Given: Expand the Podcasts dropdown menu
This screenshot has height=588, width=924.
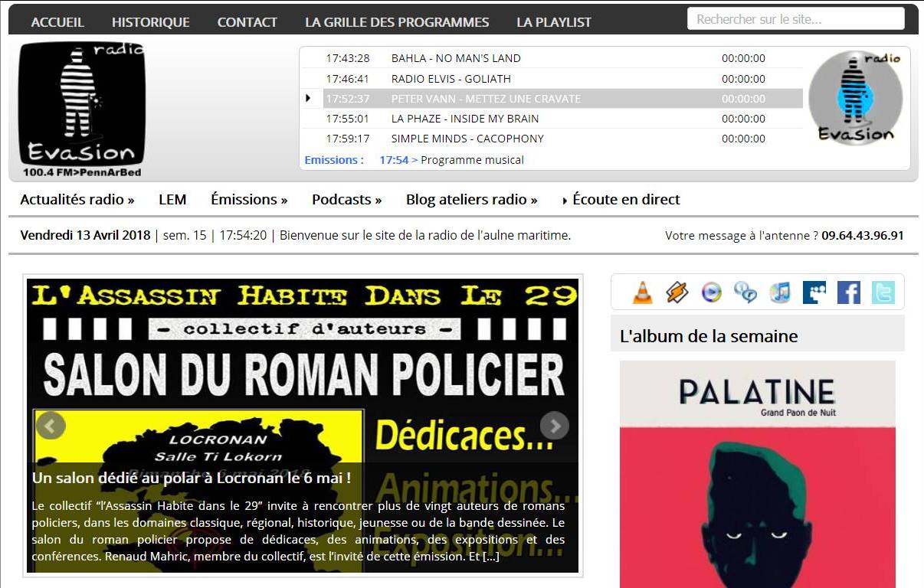Looking at the screenshot, I should pyautogui.click(x=347, y=199).
